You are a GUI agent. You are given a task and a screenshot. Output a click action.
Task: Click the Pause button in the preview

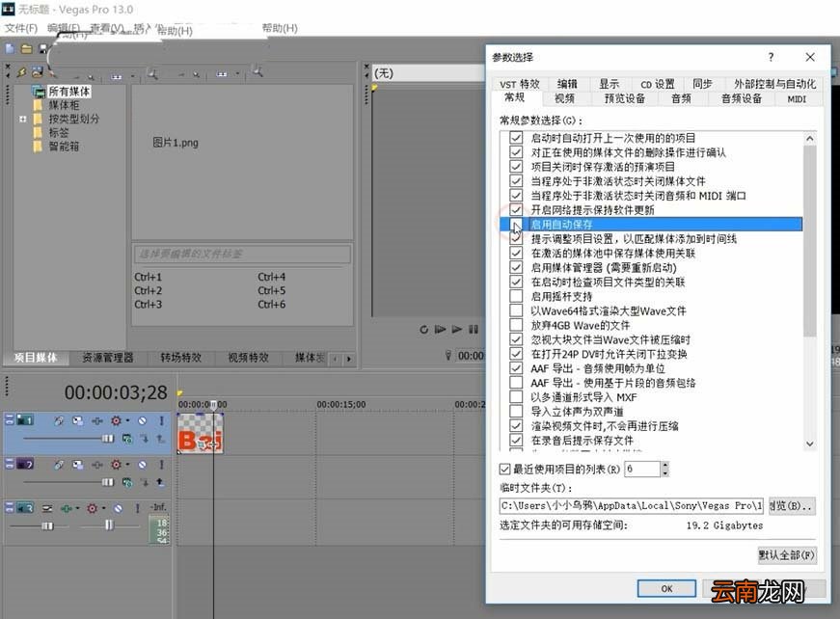point(474,330)
